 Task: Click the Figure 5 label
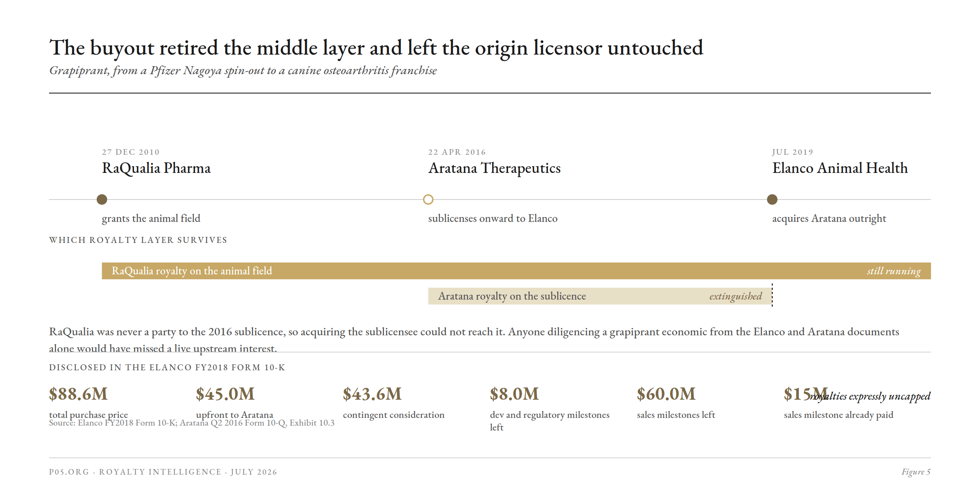916,472
